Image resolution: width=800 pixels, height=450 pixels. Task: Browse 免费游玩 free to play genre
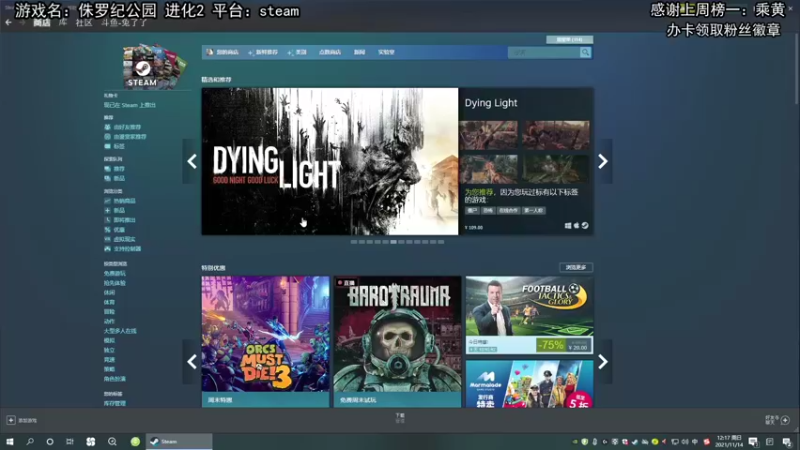(x=114, y=273)
